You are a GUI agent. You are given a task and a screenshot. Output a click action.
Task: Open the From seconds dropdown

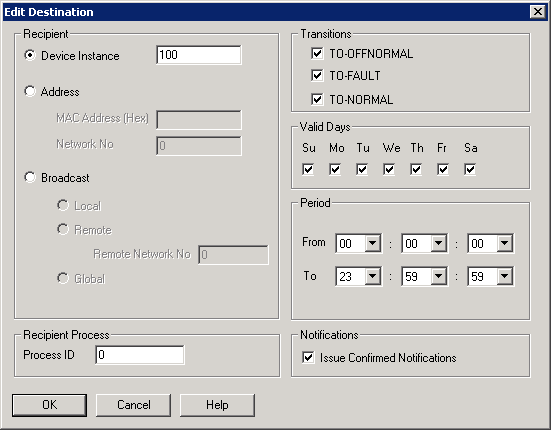[505, 243]
